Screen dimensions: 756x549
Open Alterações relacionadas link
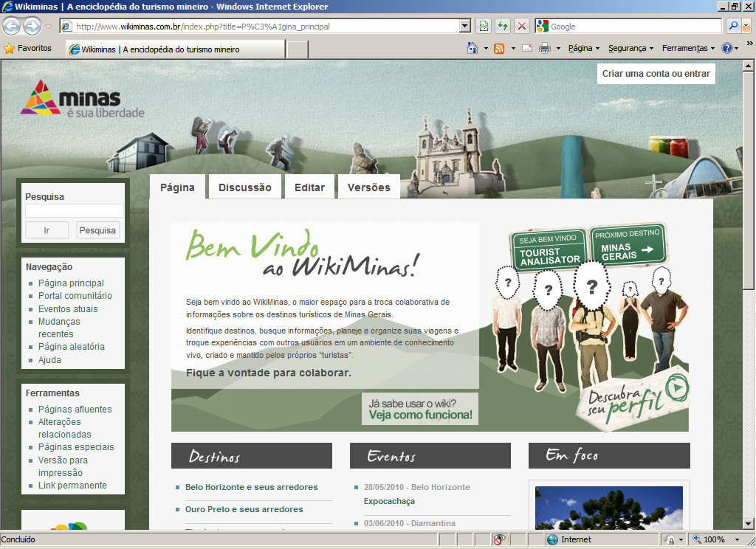(65, 428)
